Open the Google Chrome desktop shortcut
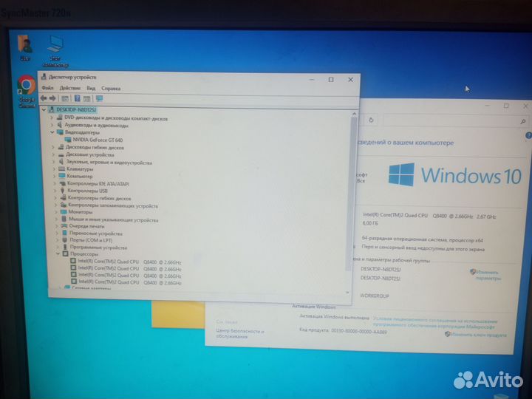Viewport: 532px width, 399px height. [x=27, y=85]
